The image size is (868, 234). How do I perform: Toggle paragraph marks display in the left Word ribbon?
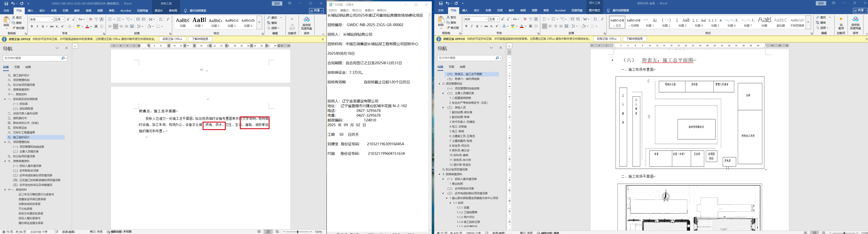[x=168, y=20]
